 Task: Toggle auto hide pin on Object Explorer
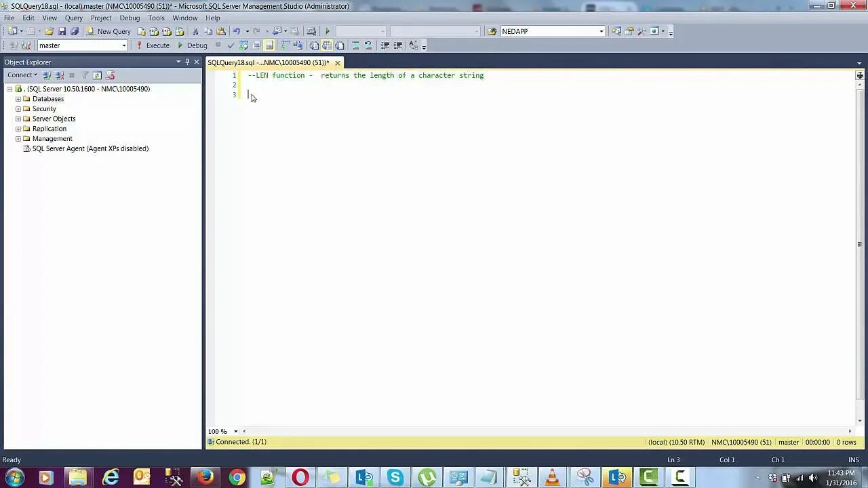pyautogui.click(x=187, y=62)
